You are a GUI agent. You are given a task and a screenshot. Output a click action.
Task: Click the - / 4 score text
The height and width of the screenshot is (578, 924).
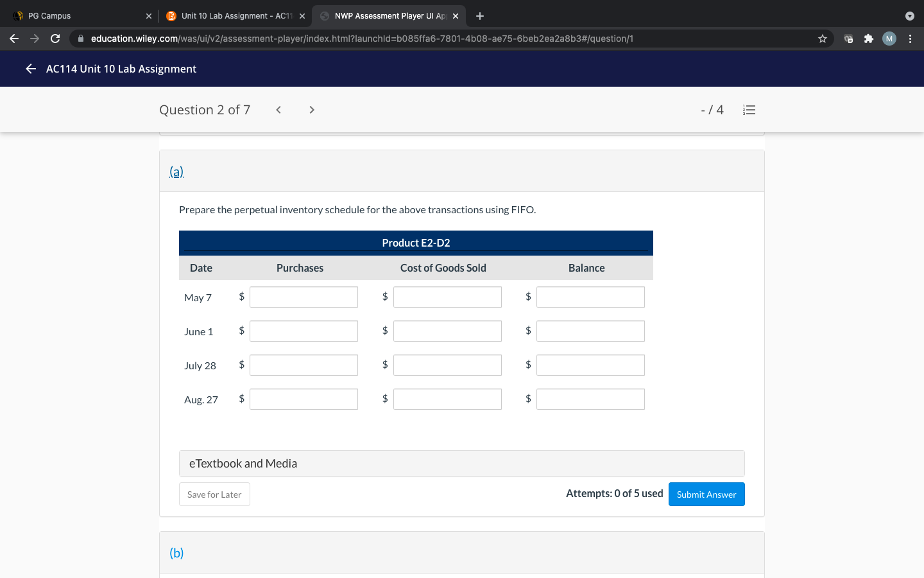712,110
